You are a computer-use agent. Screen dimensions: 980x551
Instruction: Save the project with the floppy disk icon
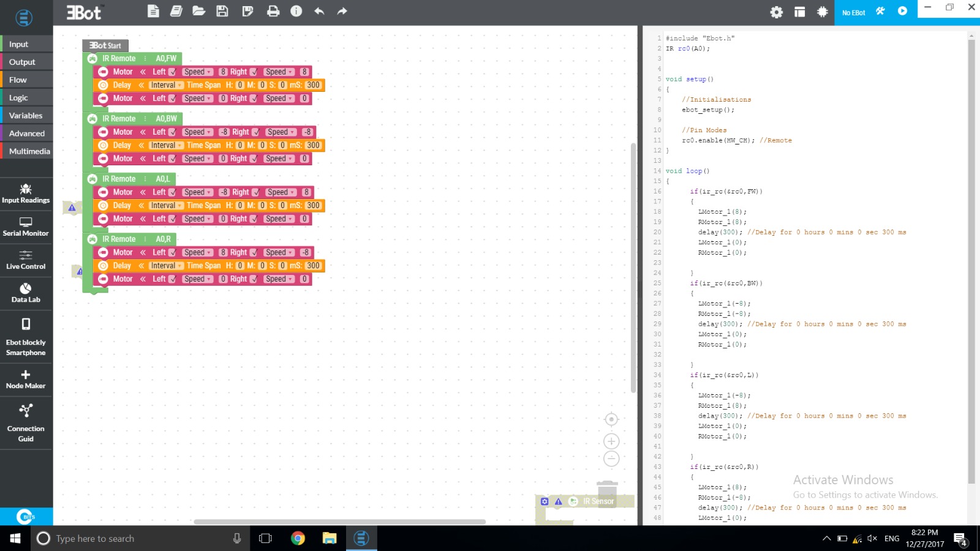coord(222,11)
